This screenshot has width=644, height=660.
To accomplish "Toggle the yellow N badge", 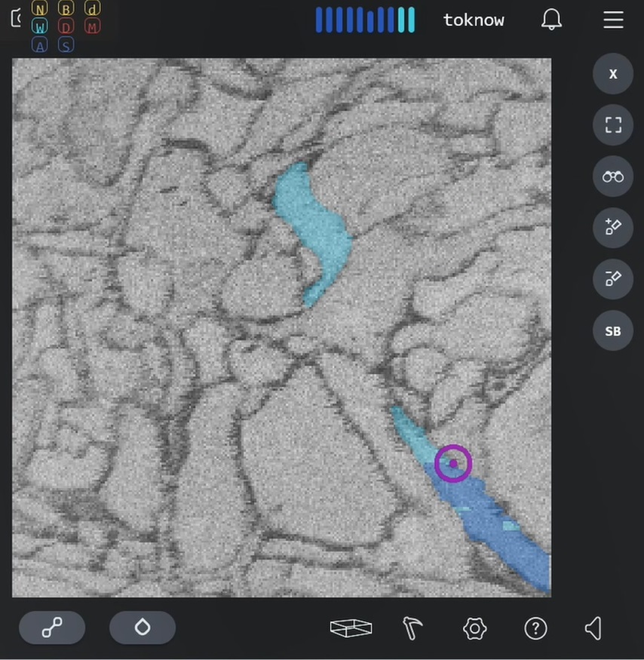I will coord(39,9).
